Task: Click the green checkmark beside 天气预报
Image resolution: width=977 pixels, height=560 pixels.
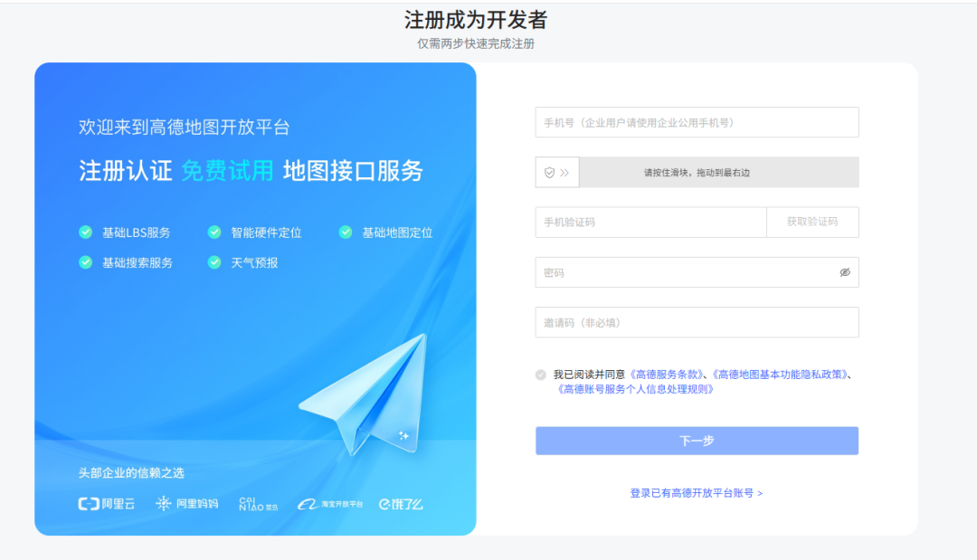Action: pyautogui.click(x=213, y=264)
